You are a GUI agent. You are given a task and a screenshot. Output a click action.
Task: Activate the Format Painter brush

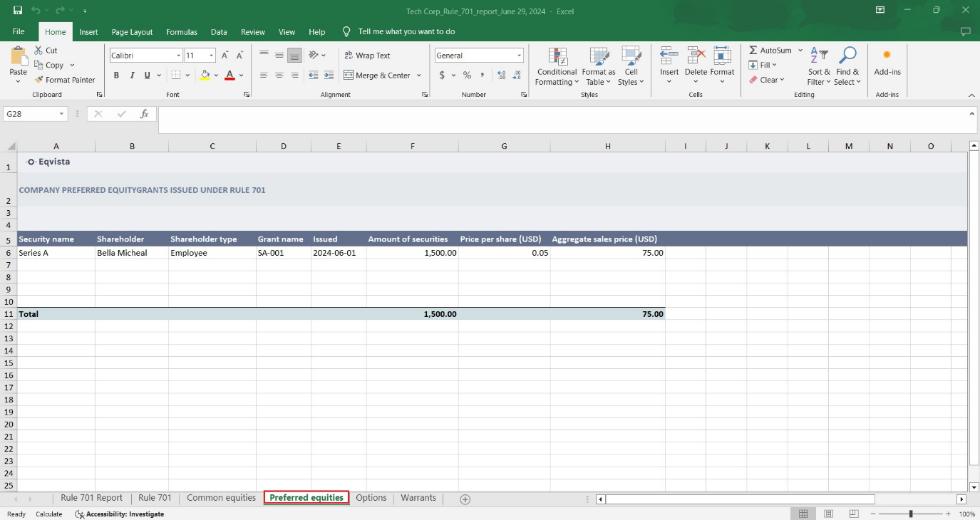coord(65,80)
